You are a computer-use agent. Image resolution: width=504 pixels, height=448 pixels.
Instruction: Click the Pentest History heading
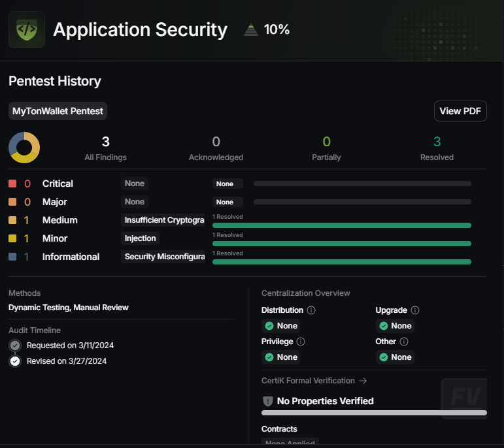point(55,81)
